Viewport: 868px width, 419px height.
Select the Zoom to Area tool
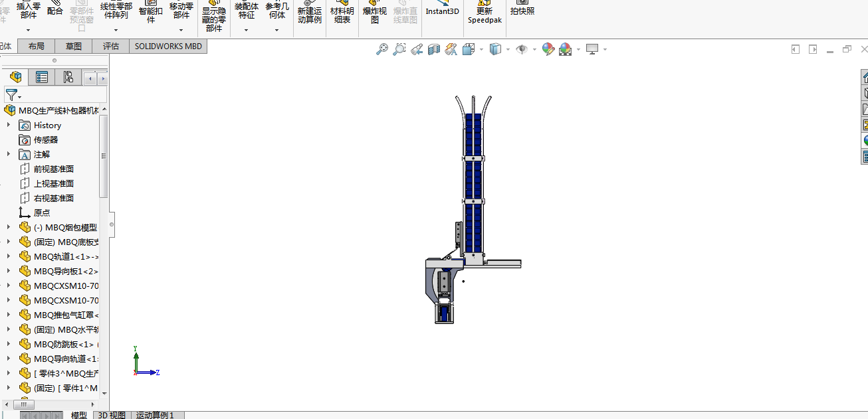(399, 49)
